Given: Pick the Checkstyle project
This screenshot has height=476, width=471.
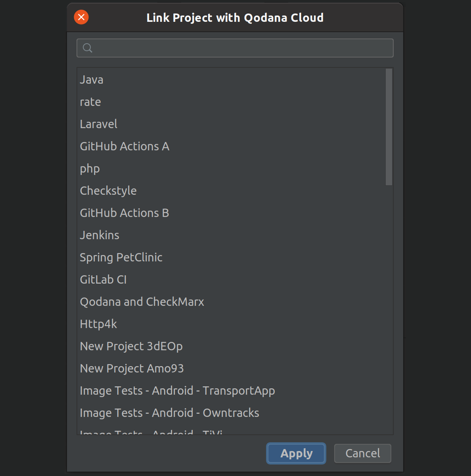Looking at the screenshot, I should coord(108,190).
